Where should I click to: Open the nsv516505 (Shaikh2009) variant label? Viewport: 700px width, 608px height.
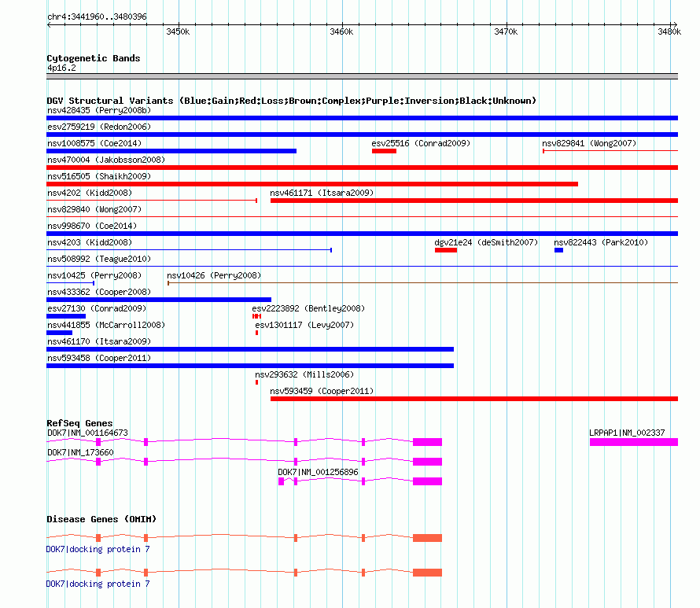(x=99, y=176)
